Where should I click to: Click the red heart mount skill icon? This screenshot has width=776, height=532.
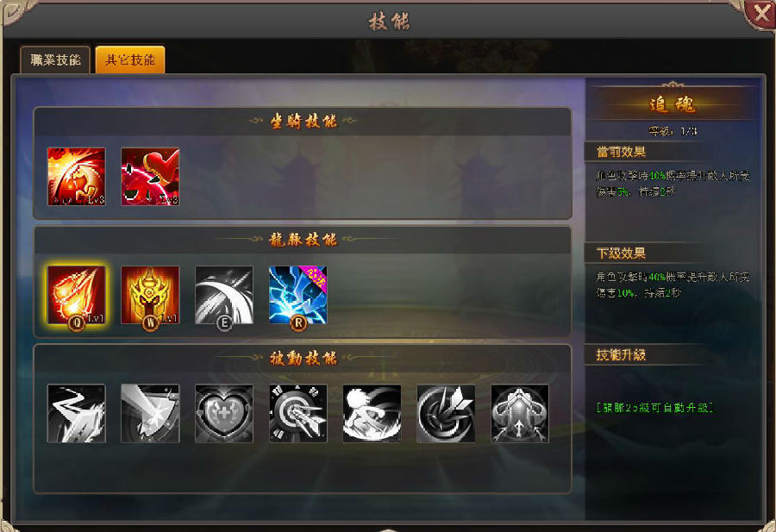pyautogui.click(x=150, y=177)
